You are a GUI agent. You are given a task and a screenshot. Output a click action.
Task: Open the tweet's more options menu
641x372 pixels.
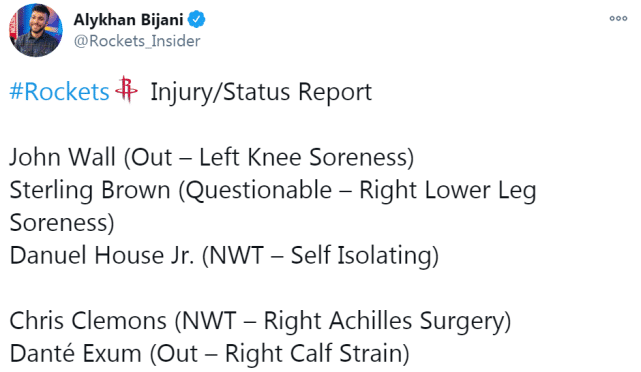(x=618, y=18)
